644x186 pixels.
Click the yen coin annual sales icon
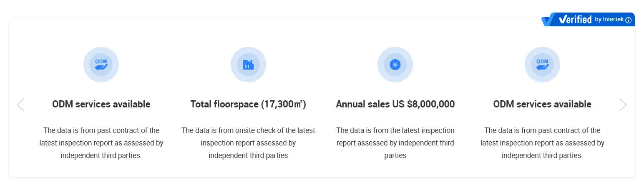395,64
